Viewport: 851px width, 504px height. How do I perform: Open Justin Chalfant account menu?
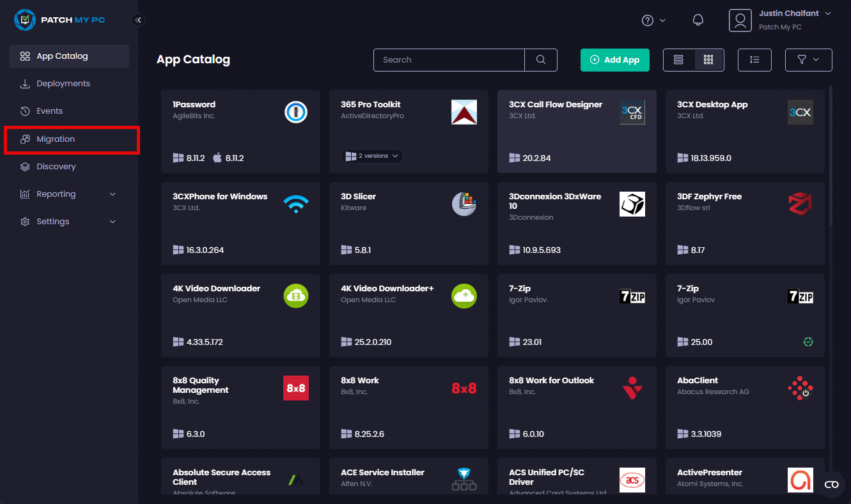[x=780, y=20]
